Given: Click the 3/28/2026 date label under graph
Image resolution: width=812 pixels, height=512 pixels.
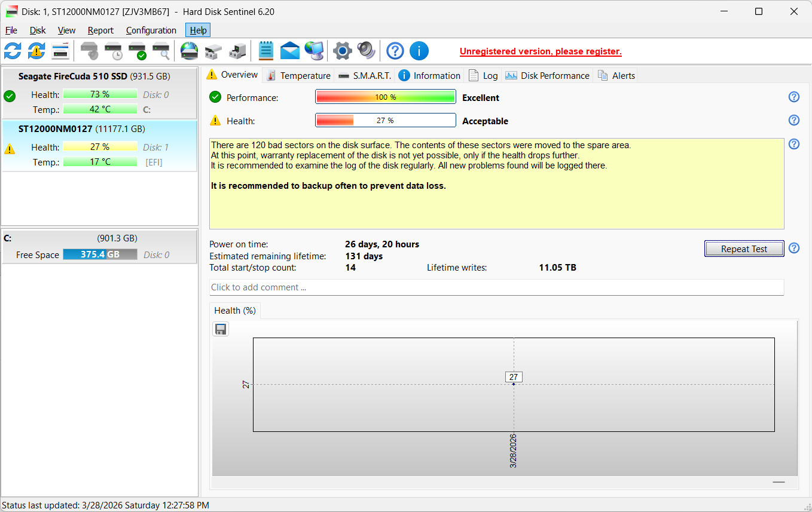Looking at the screenshot, I should pos(514,451).
